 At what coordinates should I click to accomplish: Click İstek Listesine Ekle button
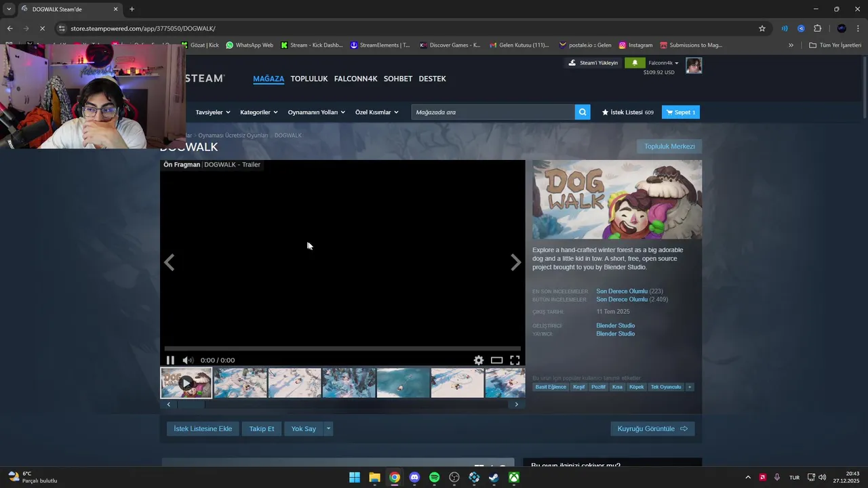[x=203, y=428]
